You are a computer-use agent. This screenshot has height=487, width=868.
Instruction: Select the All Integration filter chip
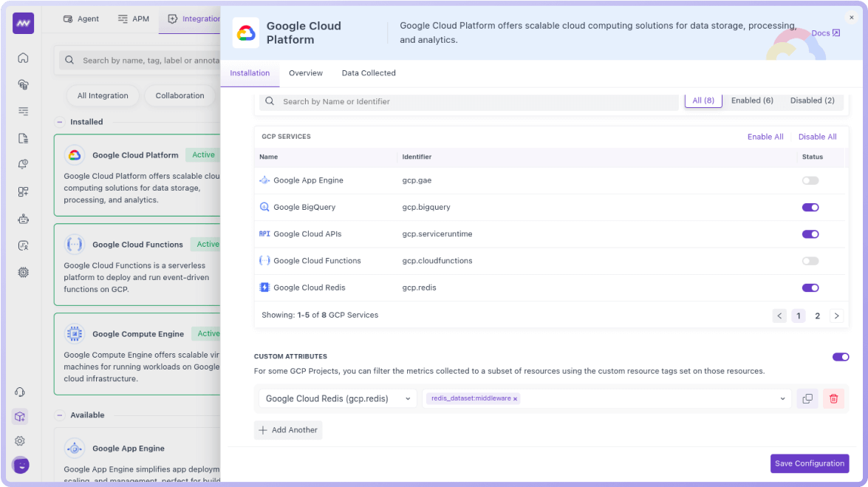[x=103, y=95]
